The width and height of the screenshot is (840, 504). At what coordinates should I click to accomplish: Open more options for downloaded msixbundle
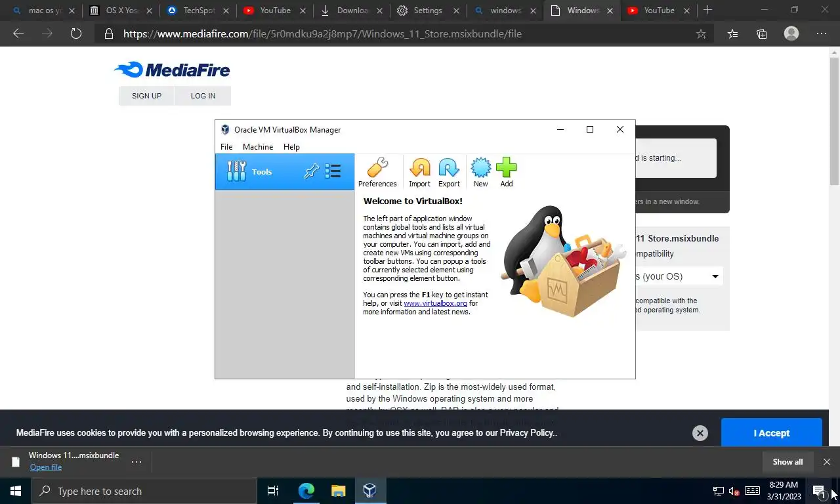[x=136, y=461]
